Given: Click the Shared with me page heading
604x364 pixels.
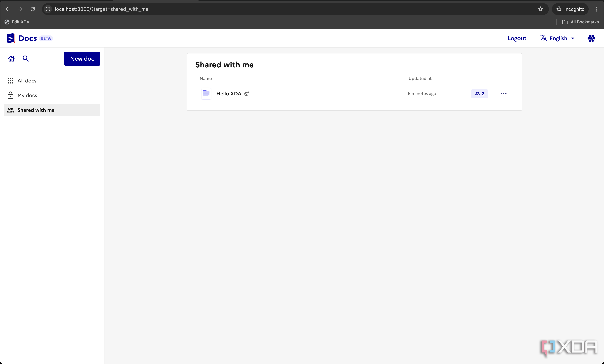Looking at the screenshot, I should (224, 65).
